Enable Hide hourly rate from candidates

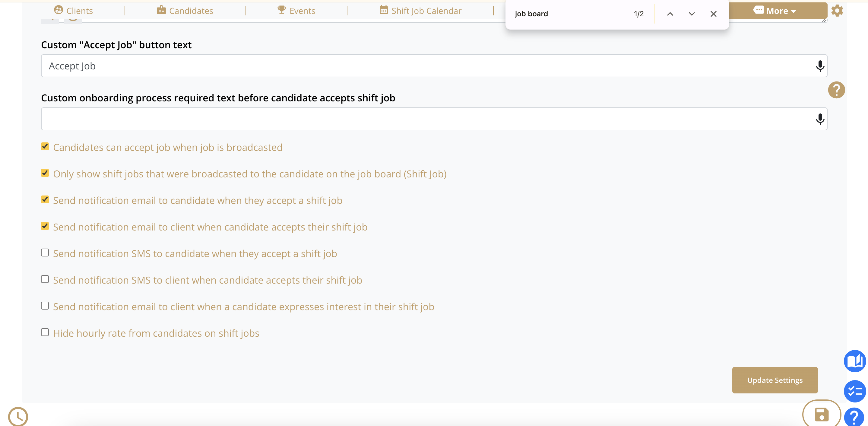coord(45,332)
